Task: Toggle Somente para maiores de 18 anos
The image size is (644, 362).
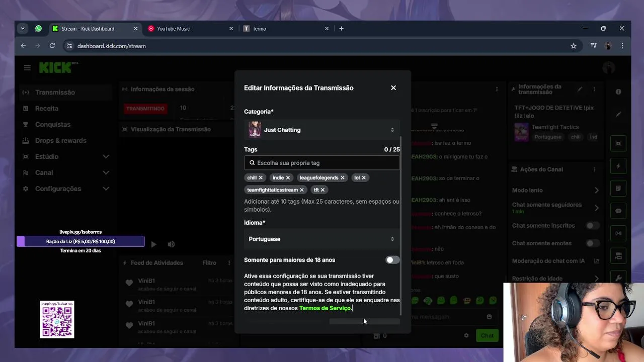Action: (x=392, y=260)
